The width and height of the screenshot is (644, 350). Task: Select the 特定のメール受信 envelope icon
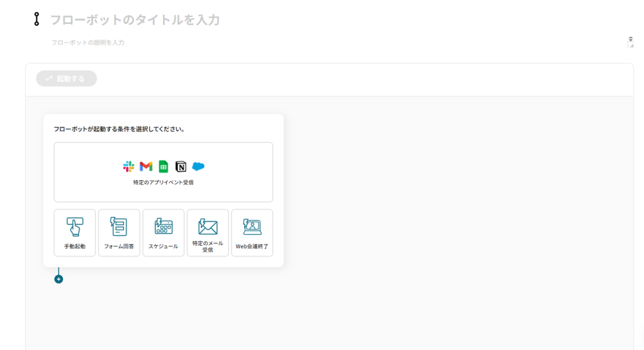point(208,226)
